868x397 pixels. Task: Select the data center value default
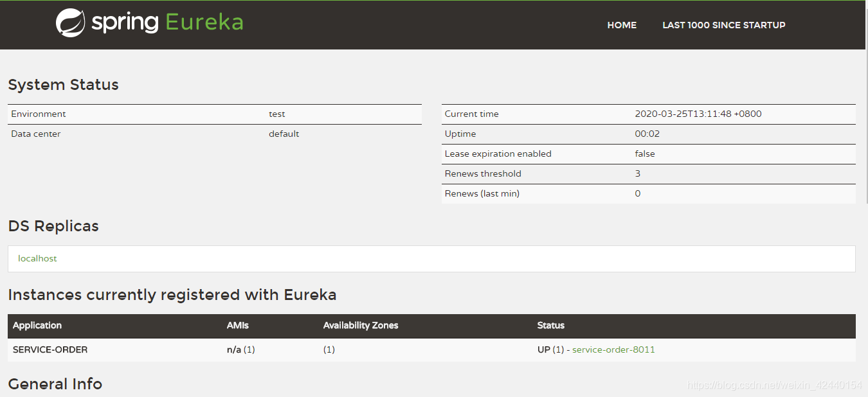click(284, 134)
